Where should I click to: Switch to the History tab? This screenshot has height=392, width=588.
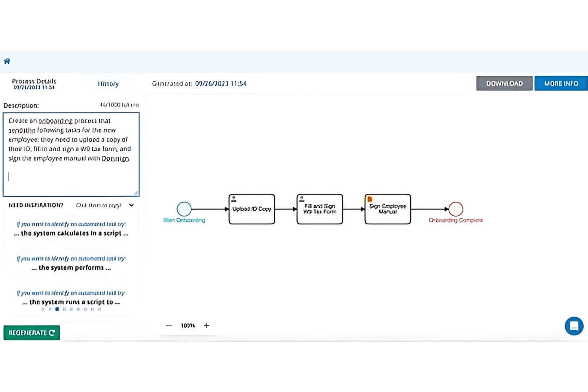pyautogui.click(x=108, y=84)
